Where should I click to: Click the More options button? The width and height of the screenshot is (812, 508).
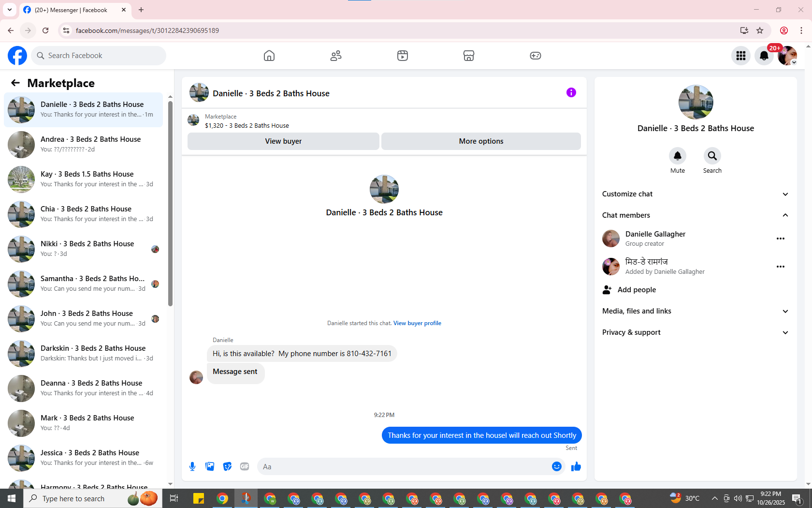point(481,141)
